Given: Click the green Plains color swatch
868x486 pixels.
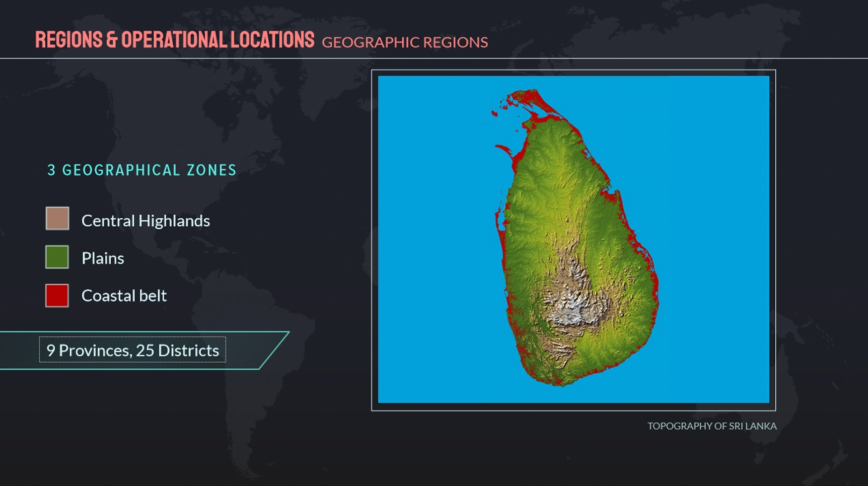Looking at the screenshot, I should tap(57, 257).
